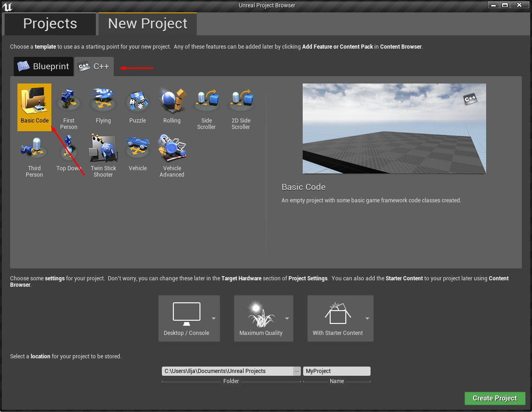Switch to the Blueprint templates tab

(x=44, y=66)
